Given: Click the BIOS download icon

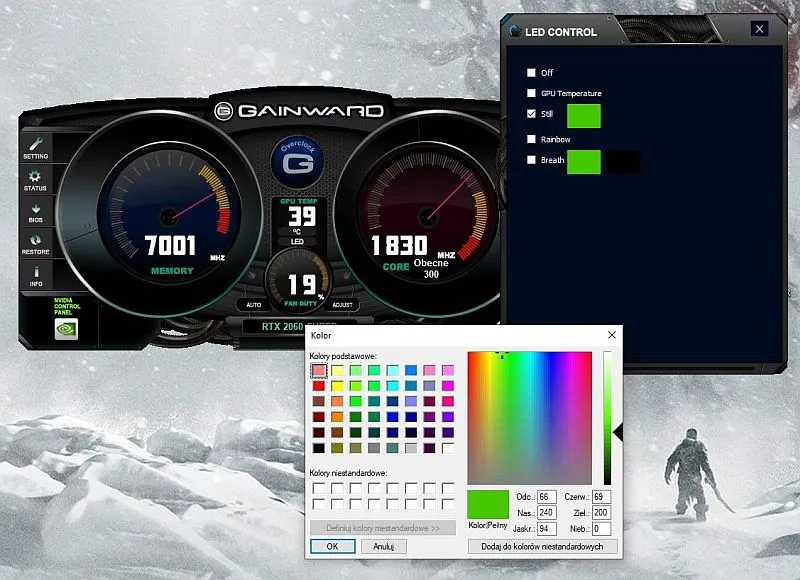Looking at the screenshot, I should (35, 212).
